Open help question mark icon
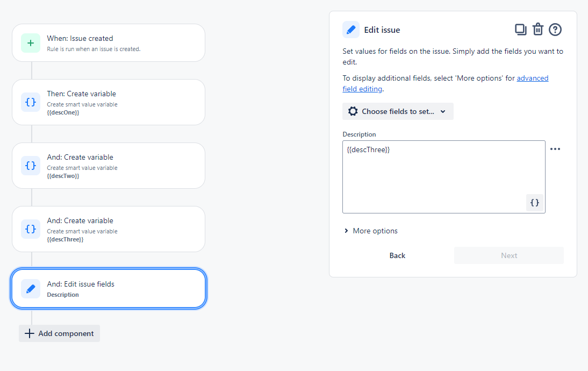The image size is (588, 371). point(555,30)
